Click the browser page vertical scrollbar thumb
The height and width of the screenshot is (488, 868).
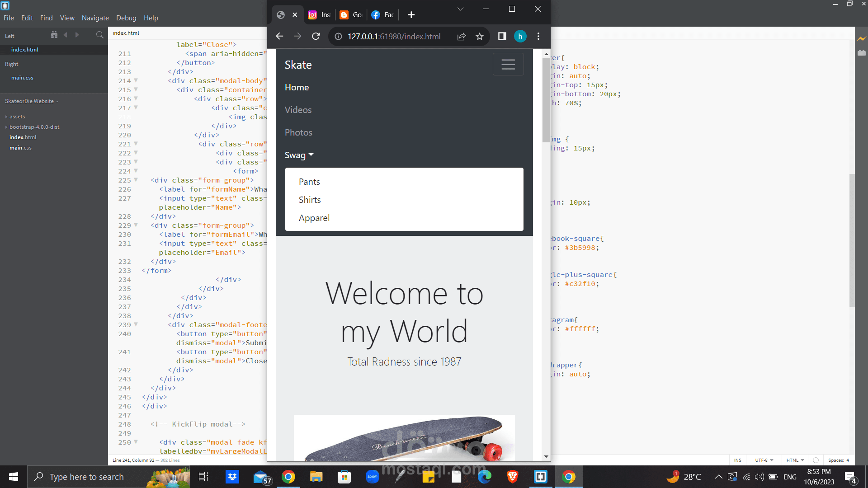coord(546,99)
